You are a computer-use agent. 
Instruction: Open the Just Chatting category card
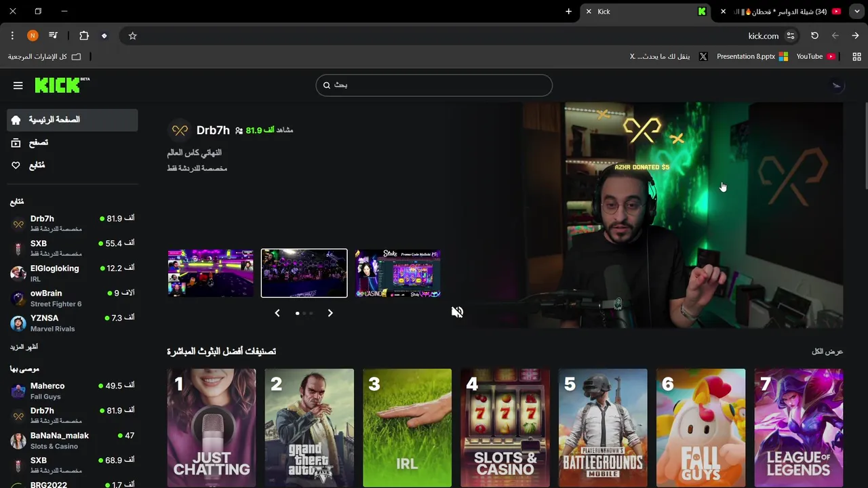point(212,428)
